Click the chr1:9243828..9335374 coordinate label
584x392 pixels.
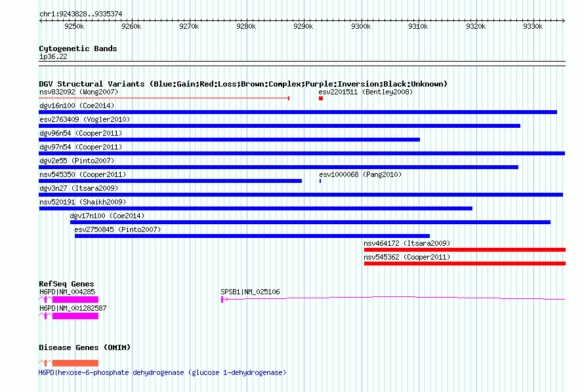81,14
